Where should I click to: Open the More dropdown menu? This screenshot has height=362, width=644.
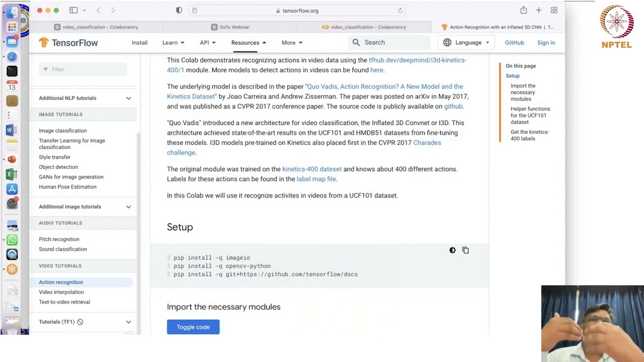click(292, 43)
